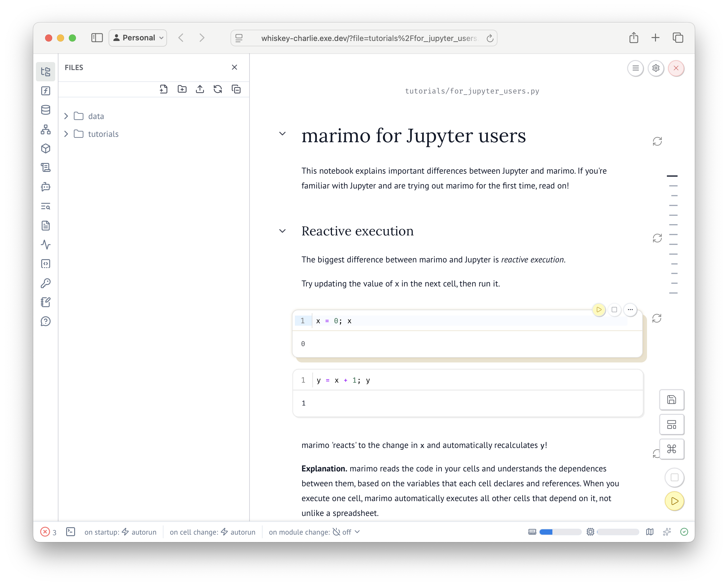Screen dimensions: 728x586
Task: Open the AI chat bot panel
Action: point(46,187)
